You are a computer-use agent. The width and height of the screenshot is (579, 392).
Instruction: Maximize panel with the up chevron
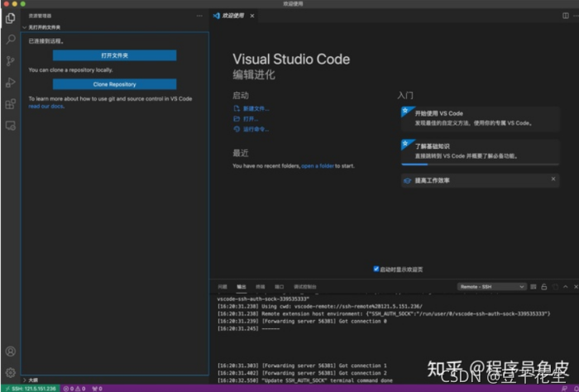(x=565, y=287)
